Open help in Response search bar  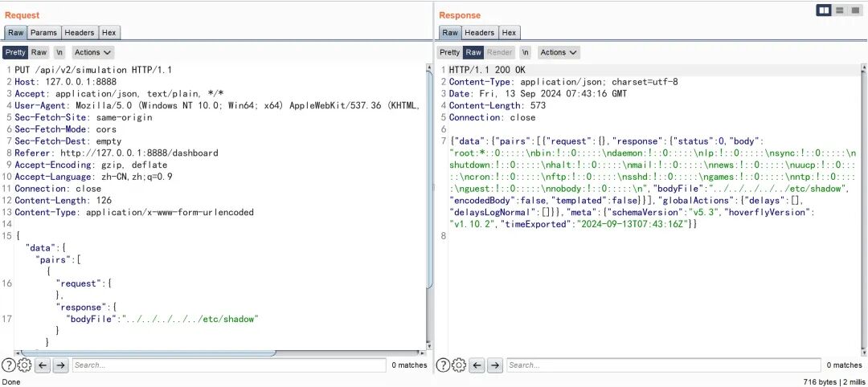[443, 365]
